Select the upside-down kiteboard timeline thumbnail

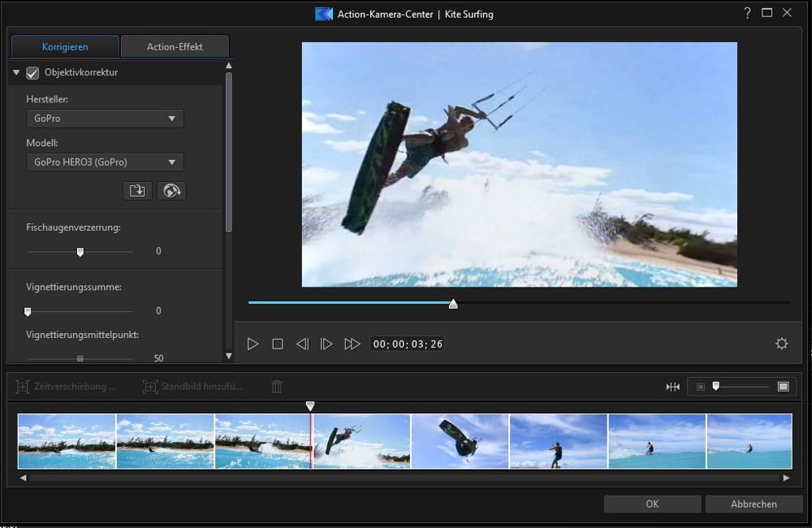coord(460,441)
